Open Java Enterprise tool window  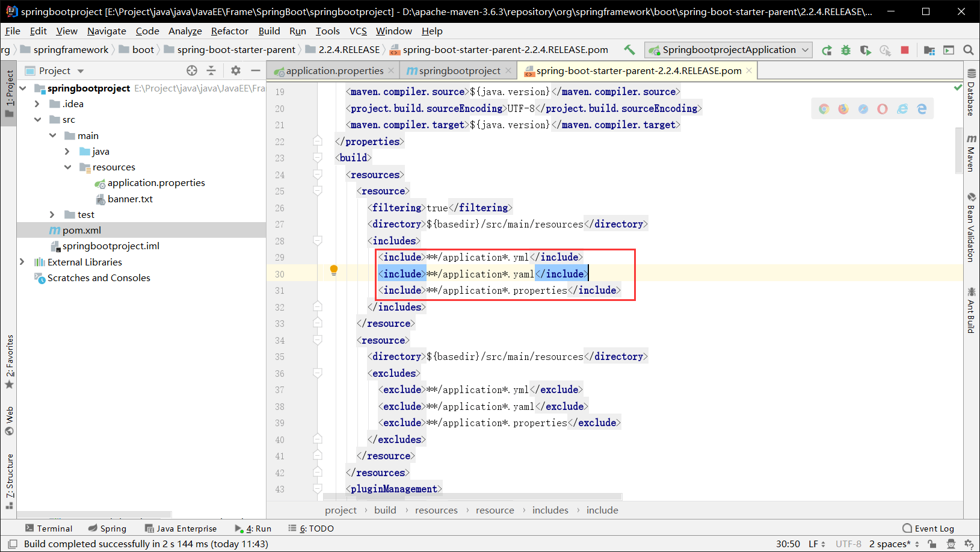[x=180, y=529]
